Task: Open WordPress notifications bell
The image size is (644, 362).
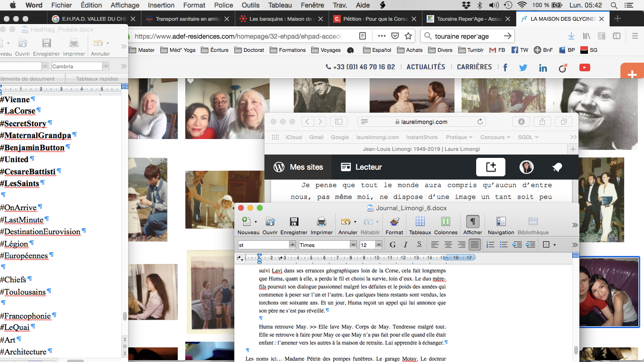Action: tap(557, 167)
